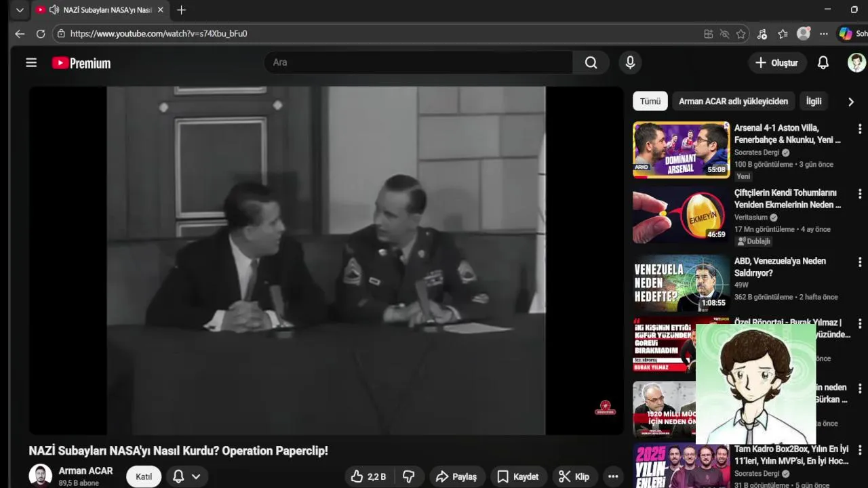The width and height of the screenshot is (868, 488).
Task: Click the Oluştur create button
Action: coord(777,62)
